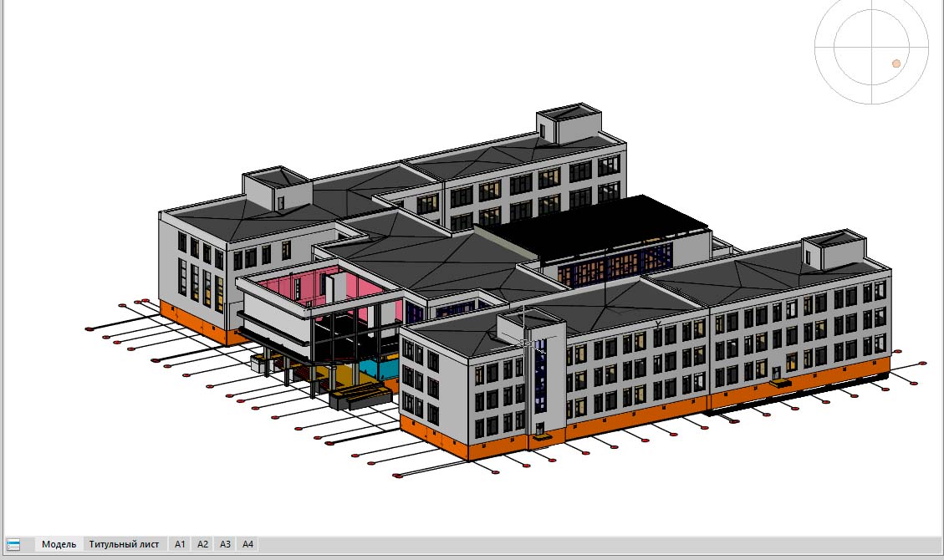Switch to the A4 sheet tab
The height and width of the screenshot is (560, 944).
[x=247, y=544]
